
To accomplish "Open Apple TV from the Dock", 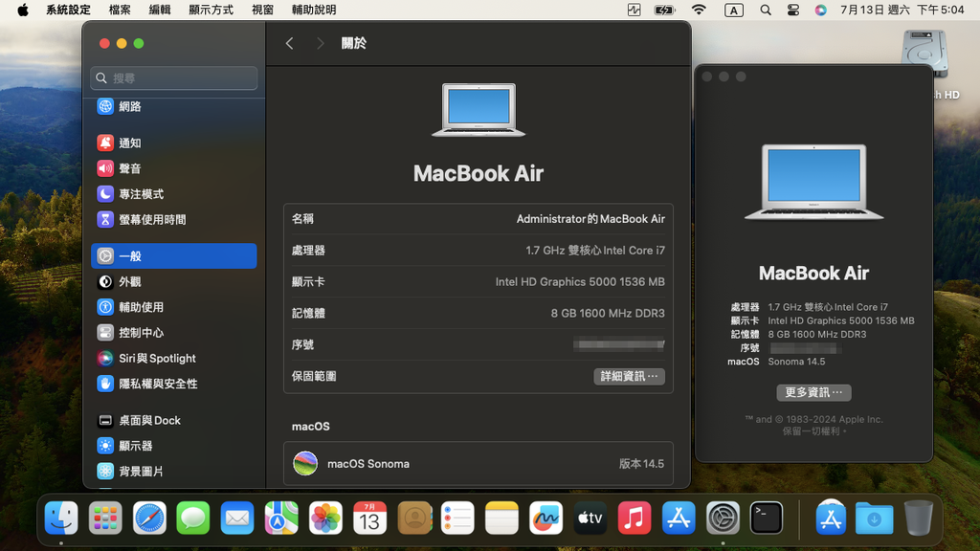I will pos(590,518).
